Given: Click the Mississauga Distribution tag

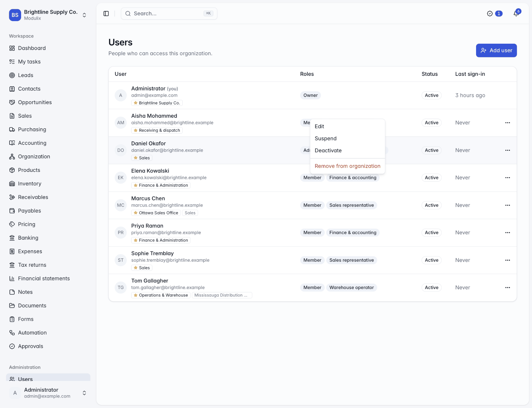Looking at the screenshot, I should click(222, 295).
